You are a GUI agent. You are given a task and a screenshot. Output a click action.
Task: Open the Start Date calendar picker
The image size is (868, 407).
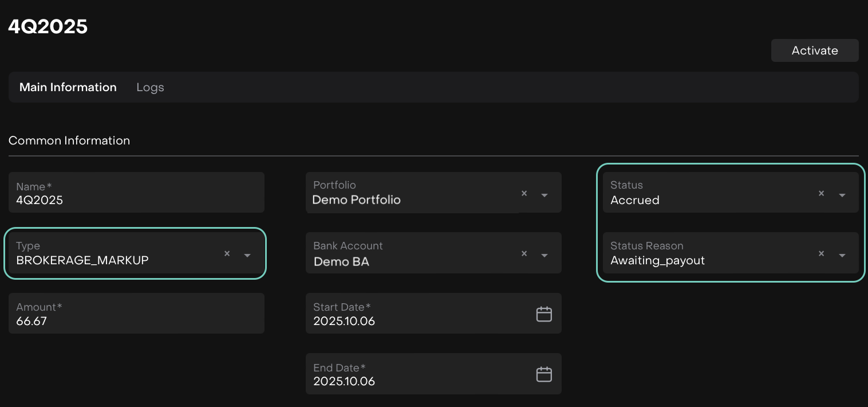[543, 314]
